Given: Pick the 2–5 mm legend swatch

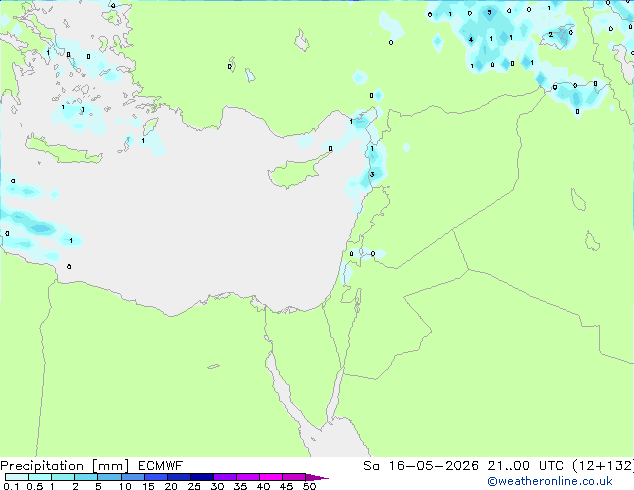Looking at the screenshot, I should (x=86, y=477).
